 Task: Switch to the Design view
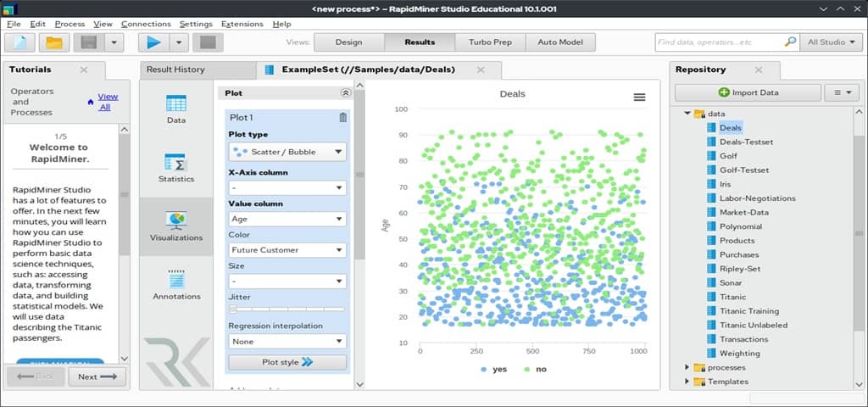click(348, 42)
